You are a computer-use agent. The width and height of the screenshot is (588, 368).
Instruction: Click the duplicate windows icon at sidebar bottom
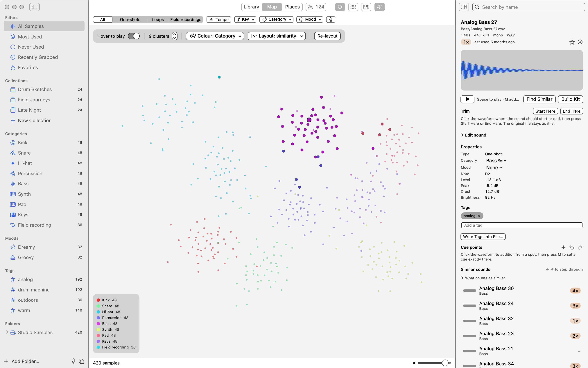pos(82,361)
